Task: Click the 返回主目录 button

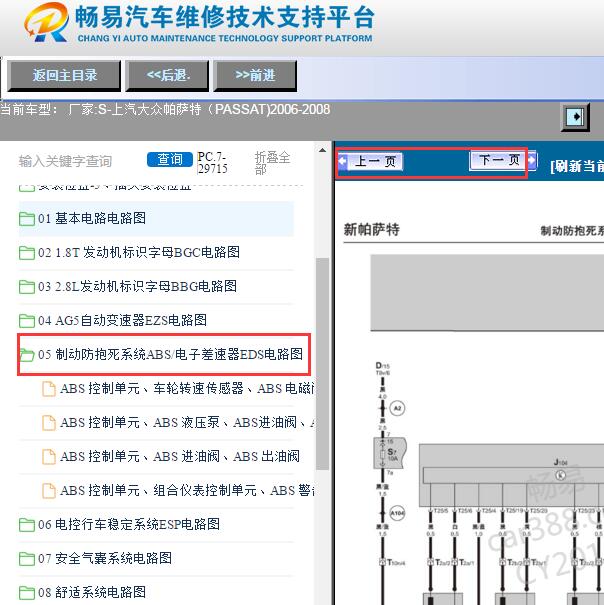Action: click(x=64, y=76)
